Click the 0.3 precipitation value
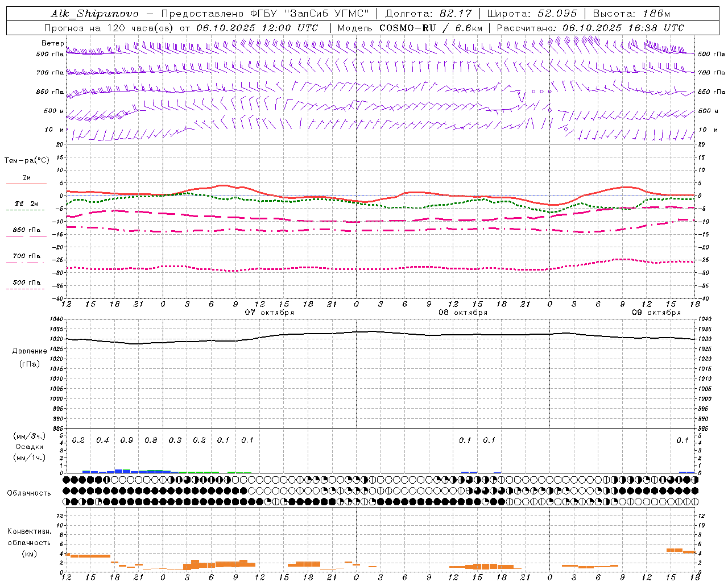The width and height of the screenshot is (728, 582). point(175,440)
